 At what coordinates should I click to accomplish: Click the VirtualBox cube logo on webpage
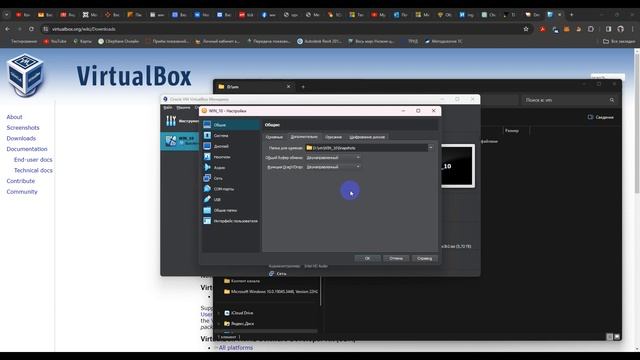click(x=25, y=76)
